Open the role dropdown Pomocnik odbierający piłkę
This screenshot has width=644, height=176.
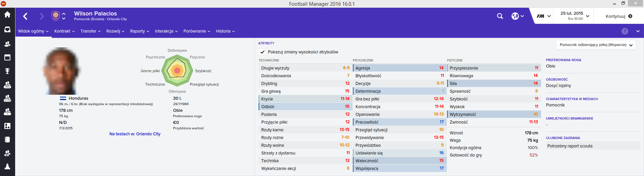click(x=596, y=45)
